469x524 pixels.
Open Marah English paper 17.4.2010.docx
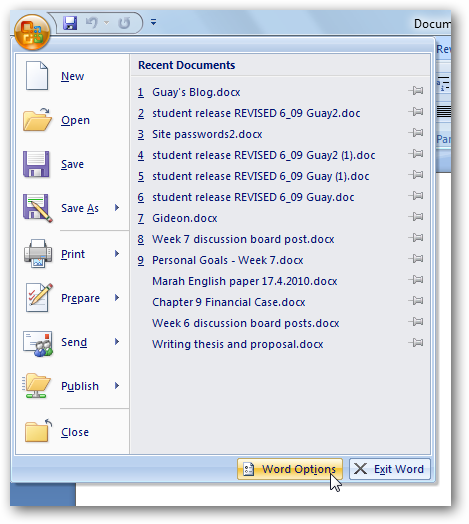245,281
